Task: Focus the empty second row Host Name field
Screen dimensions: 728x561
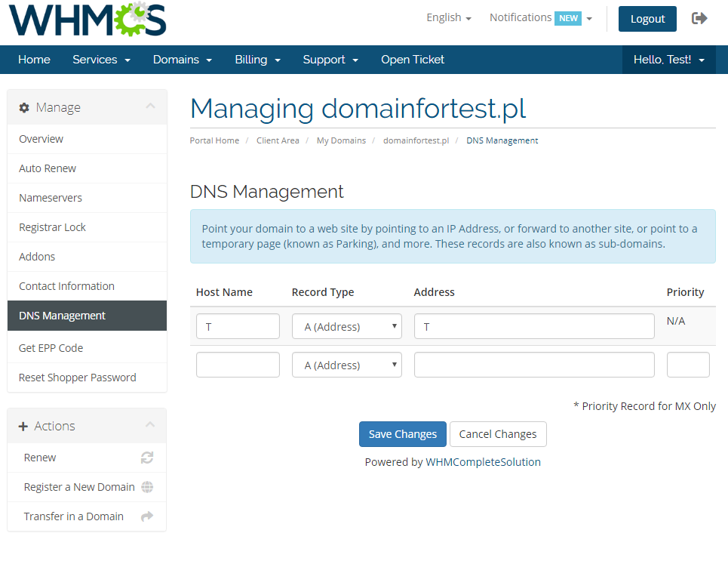Action: coord(238,365)
